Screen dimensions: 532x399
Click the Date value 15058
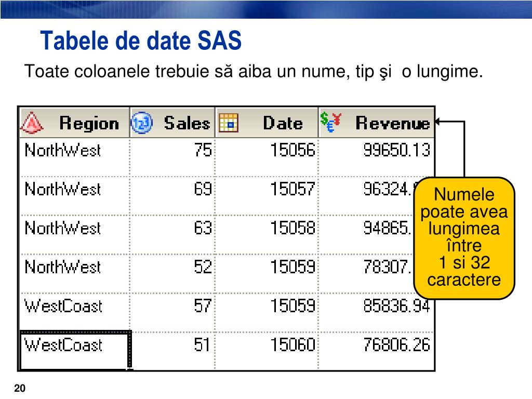coord(292,228)
